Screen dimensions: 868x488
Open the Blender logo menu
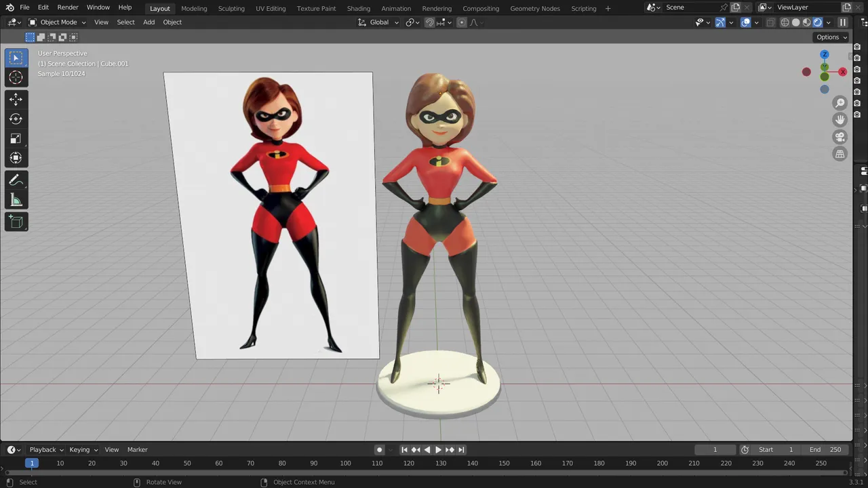coord(9,7)
